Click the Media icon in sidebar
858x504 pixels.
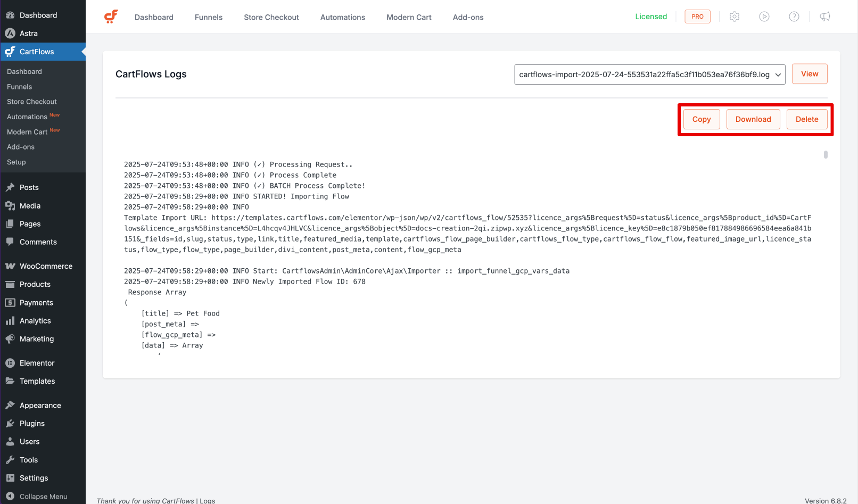[x=10, y=205]
